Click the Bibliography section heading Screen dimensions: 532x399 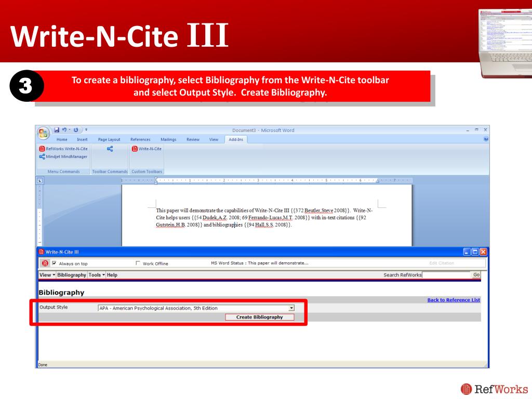pos(61,292)
